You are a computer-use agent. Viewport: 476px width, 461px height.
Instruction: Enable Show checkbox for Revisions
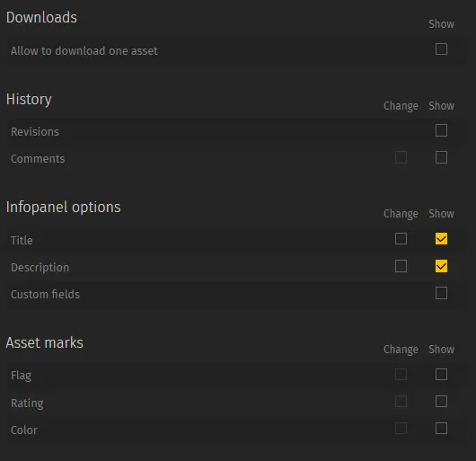[441, 130]
